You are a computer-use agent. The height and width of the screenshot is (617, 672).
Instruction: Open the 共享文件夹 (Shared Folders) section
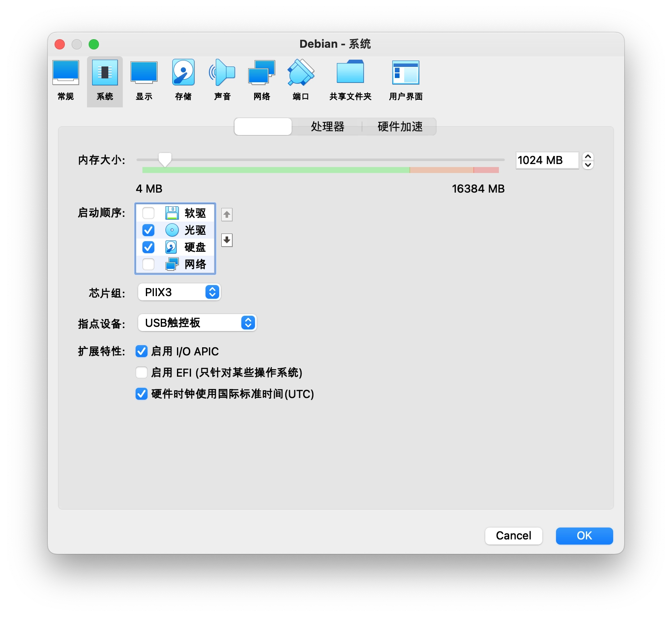pos(350,81)
